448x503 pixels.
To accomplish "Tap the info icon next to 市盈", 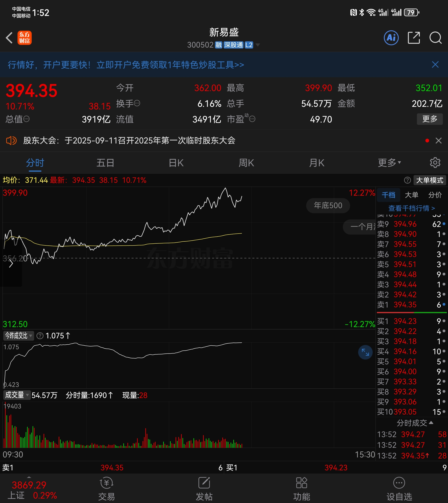I will coord(252,119).
